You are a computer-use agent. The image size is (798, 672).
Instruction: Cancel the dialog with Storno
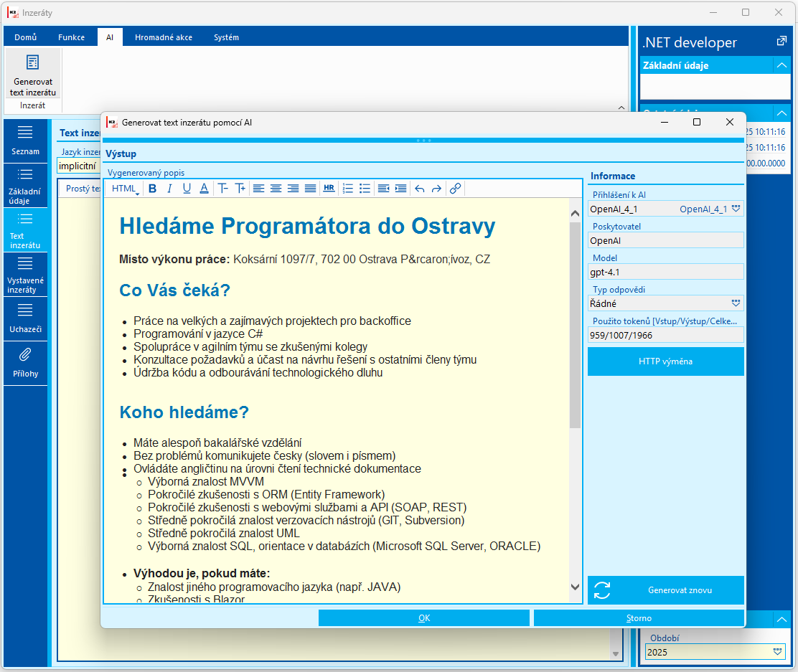pos(639,618)
